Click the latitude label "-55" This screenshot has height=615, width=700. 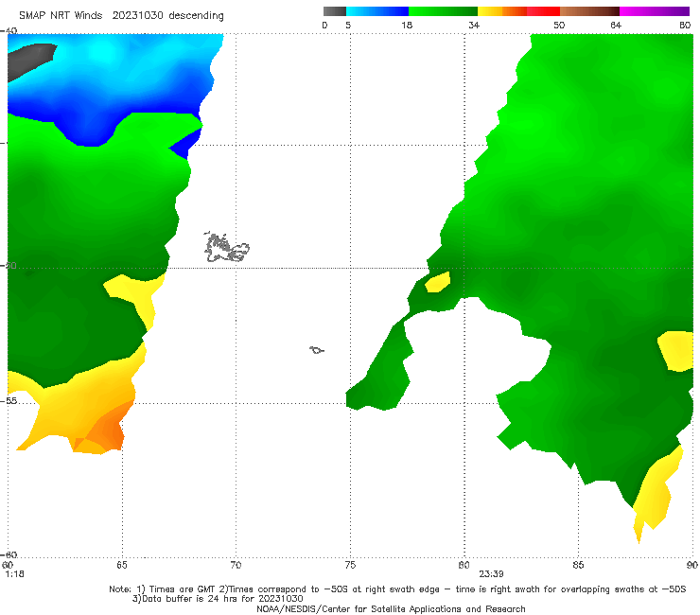[x=9, y=401]
